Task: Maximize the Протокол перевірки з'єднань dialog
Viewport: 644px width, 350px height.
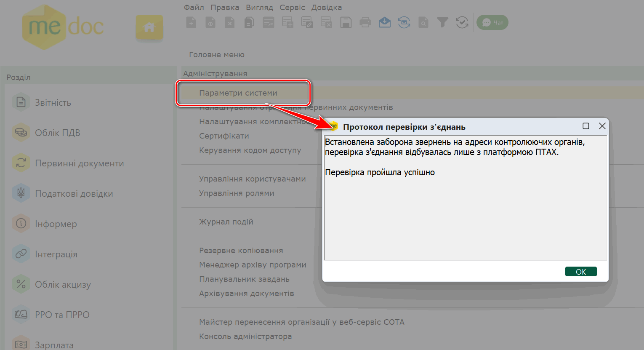Action: [x=586, y=126]
